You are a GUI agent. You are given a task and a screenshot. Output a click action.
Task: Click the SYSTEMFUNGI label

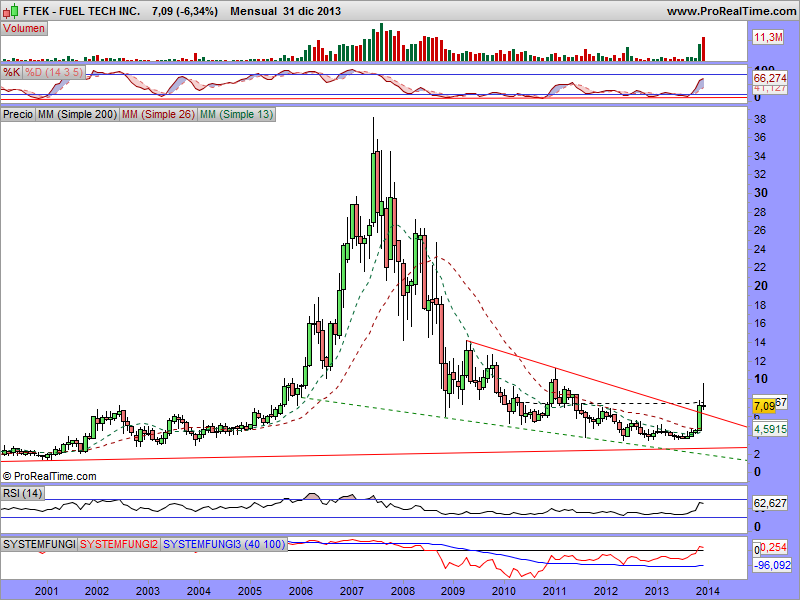click(x=39, y=544)
